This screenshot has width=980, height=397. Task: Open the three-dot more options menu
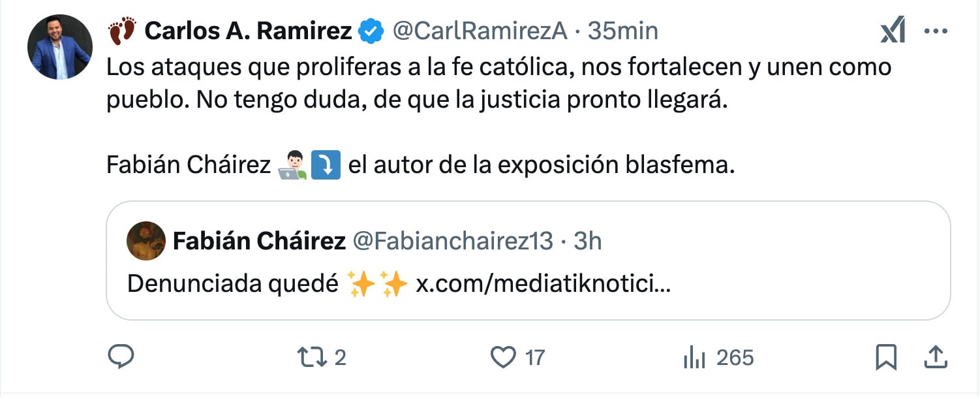pos(936,31)
